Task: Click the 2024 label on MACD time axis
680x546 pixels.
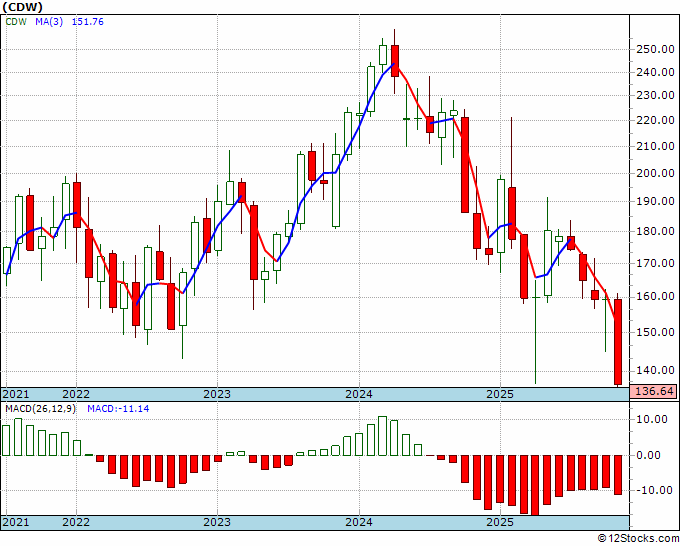Action: (x=359, y=522)
